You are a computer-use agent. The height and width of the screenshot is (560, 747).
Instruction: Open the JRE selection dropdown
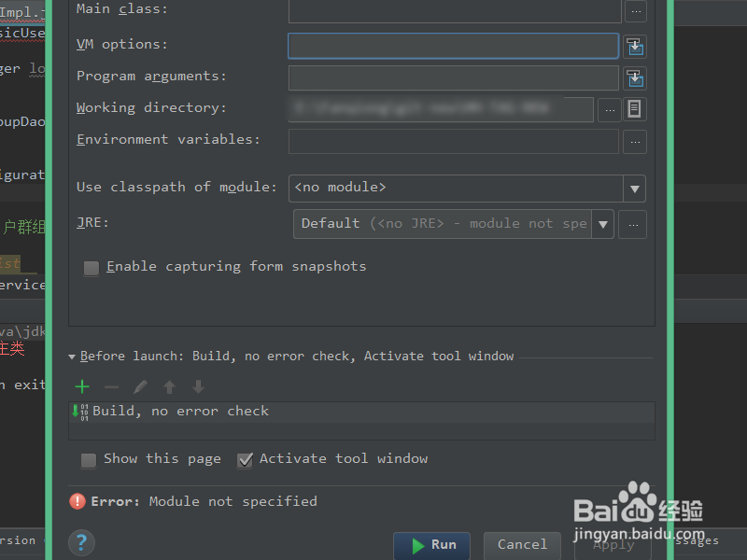[603, 223]
